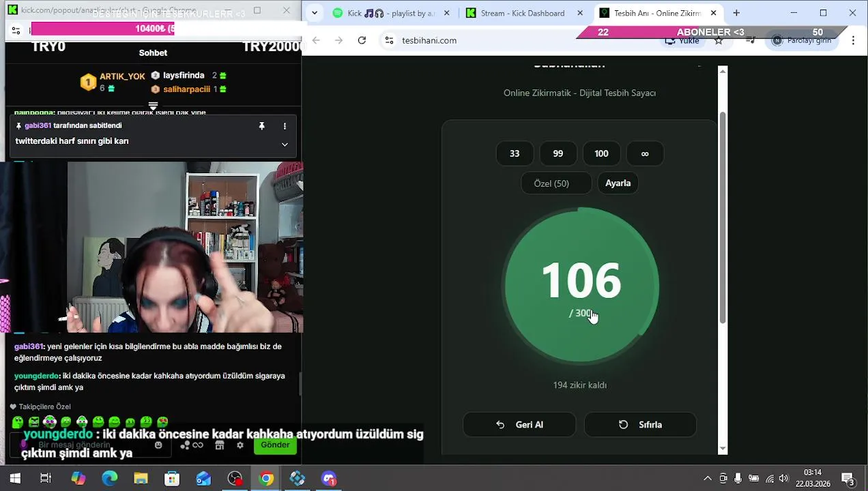The width and height of the screenshot is (868, 491).
Task: Go forward in the tesbihani browser window
Action: pos(338,40)
